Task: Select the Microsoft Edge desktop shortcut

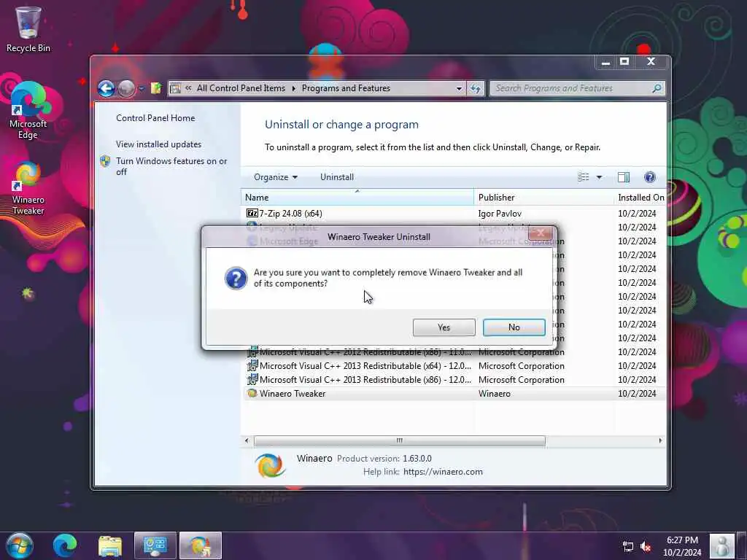Action: 28,111
